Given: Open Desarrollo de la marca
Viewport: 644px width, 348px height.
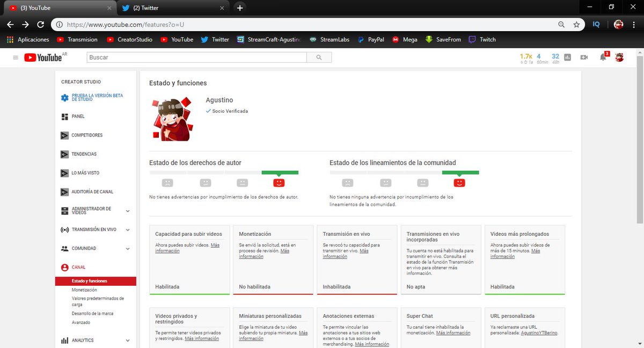Looking at the screenshot, I should coord(92,314).
